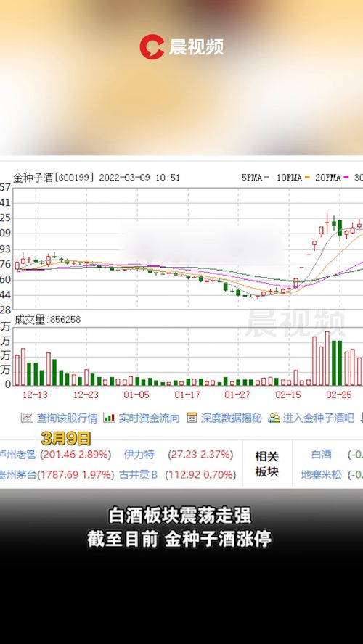Click the yellow 3月9日 date caption
363x644 pixels.
point(66,439)
